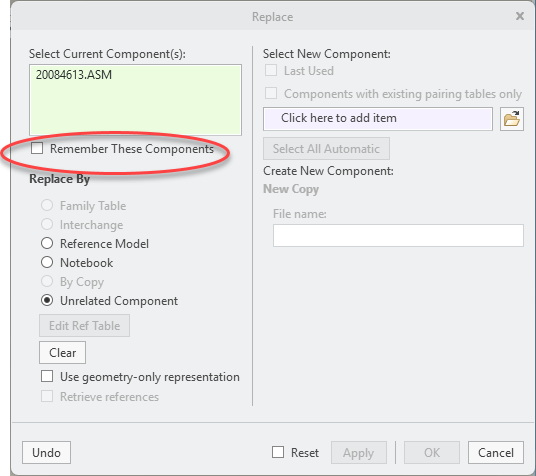The image size is (536, 476).
Task: Click the Select All Automatic button
Action: [x=326, y=148]
